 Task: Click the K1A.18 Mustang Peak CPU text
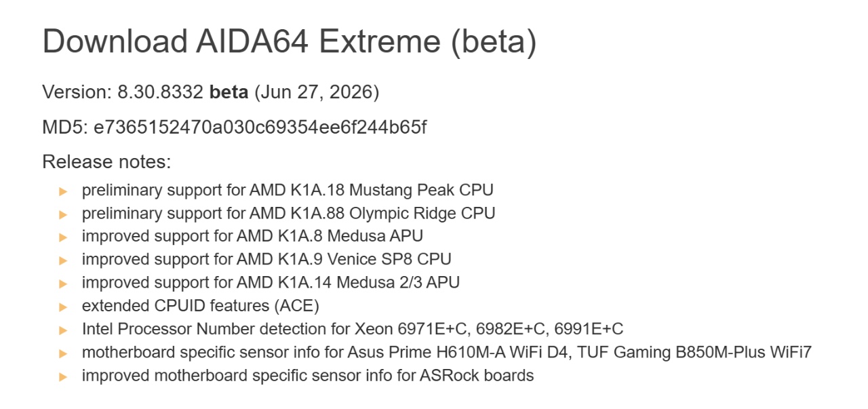click(x=392, y=190)
